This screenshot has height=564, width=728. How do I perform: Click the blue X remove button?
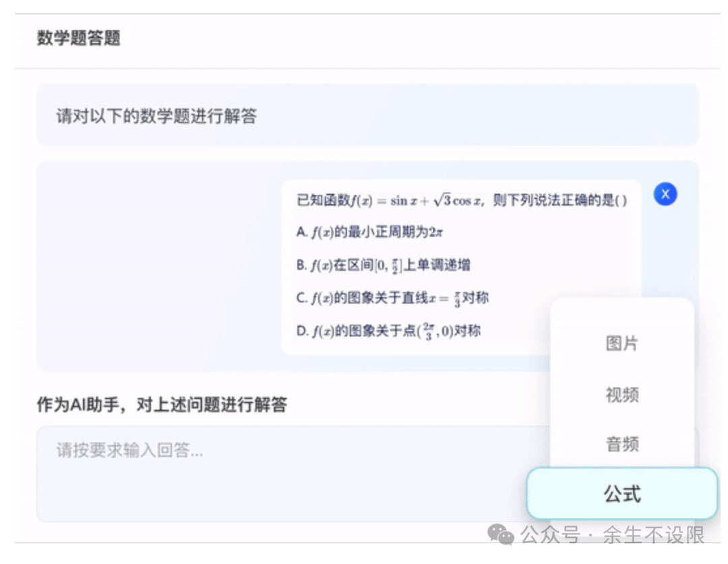tap(665, 194)
